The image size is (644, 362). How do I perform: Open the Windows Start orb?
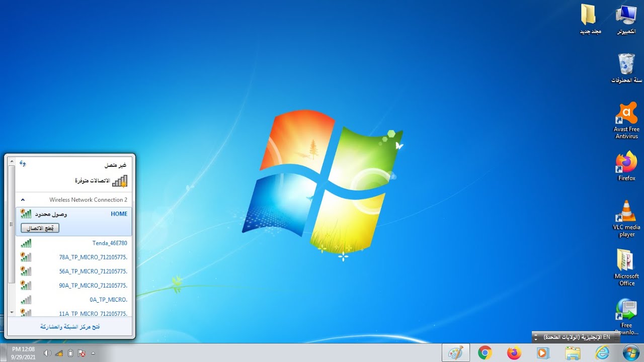coord(631,352)
